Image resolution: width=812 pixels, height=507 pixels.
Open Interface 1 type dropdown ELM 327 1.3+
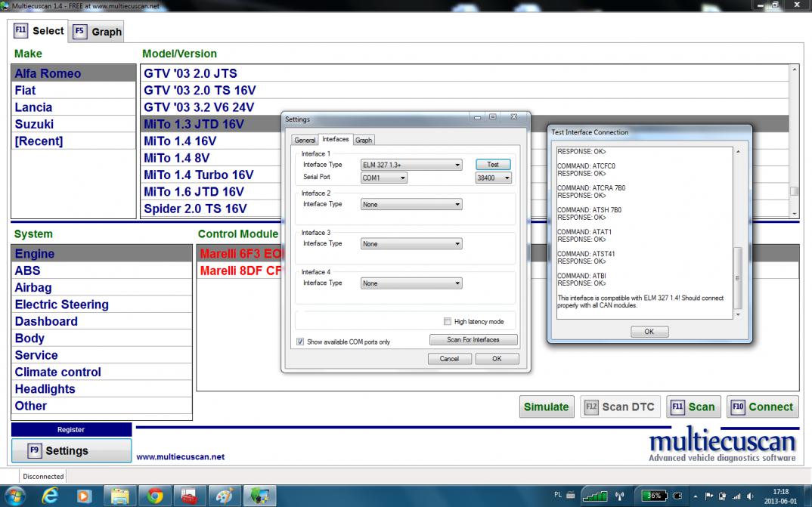411,165
